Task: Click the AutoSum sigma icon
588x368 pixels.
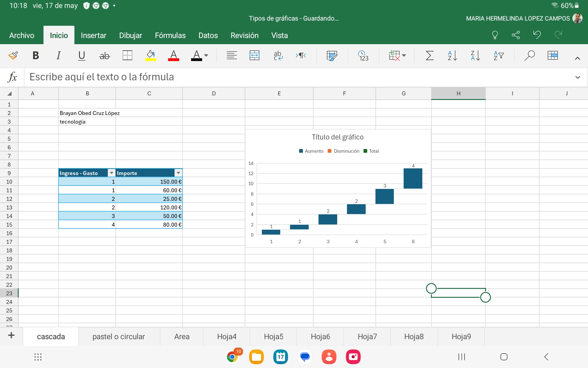Action: [429, 56]
